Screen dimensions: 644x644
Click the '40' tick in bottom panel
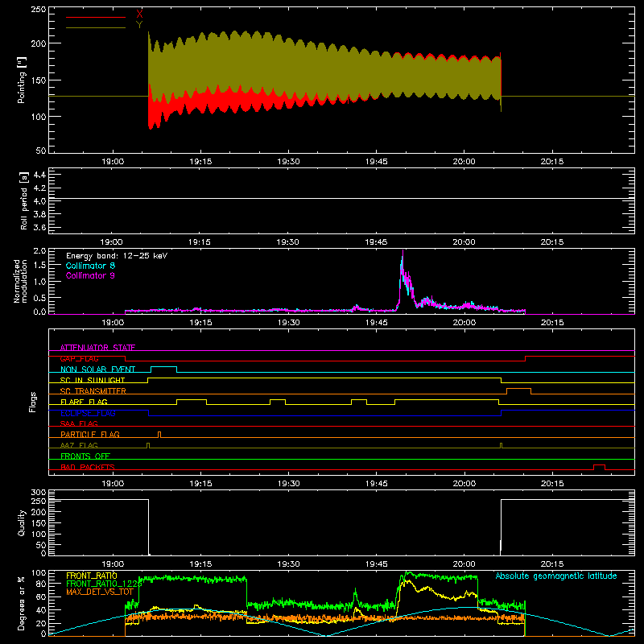(41, 610)
